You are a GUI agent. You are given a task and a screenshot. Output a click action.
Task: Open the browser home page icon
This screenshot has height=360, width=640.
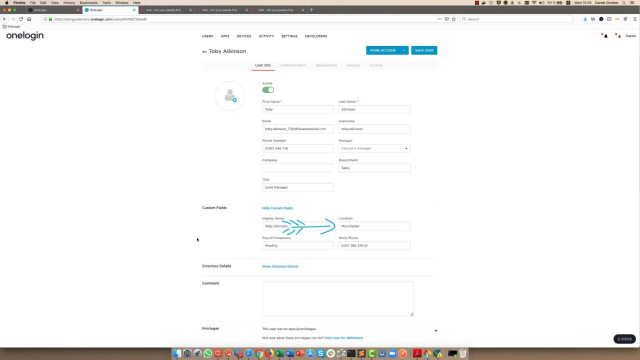point(29,19)
